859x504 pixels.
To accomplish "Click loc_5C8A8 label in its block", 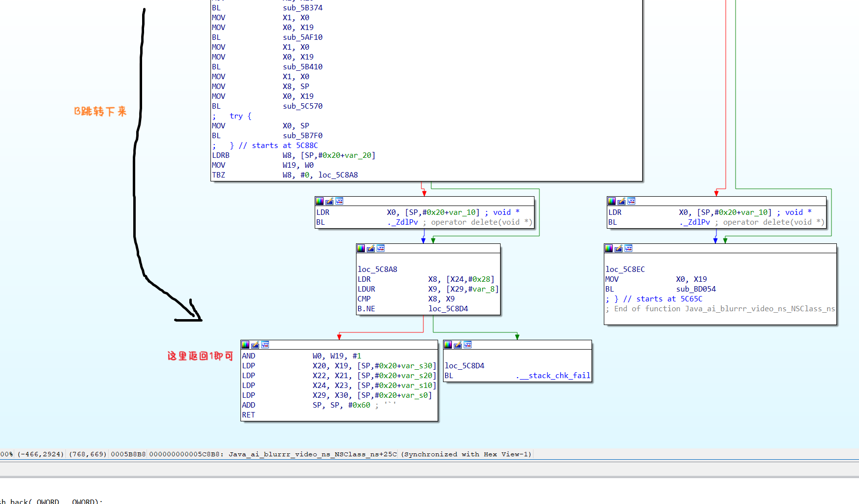I will (x=377, y=269).
